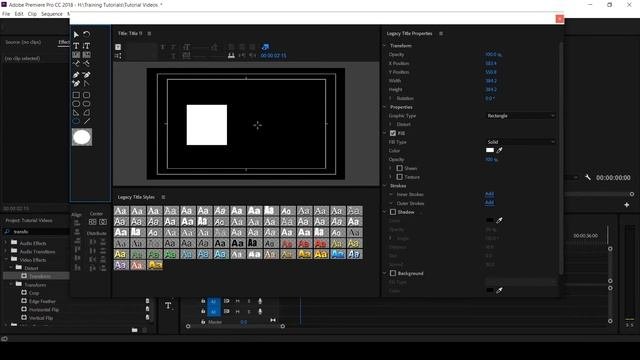Screen dimensions: 640x360
Task: Select the Rounded Rectangle tool
Action: click(87, 104)
